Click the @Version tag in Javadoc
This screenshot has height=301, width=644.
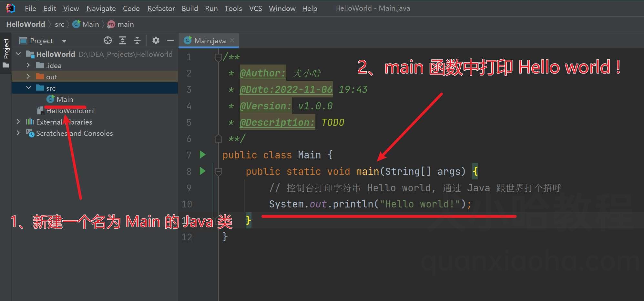(x=266, y=106)
